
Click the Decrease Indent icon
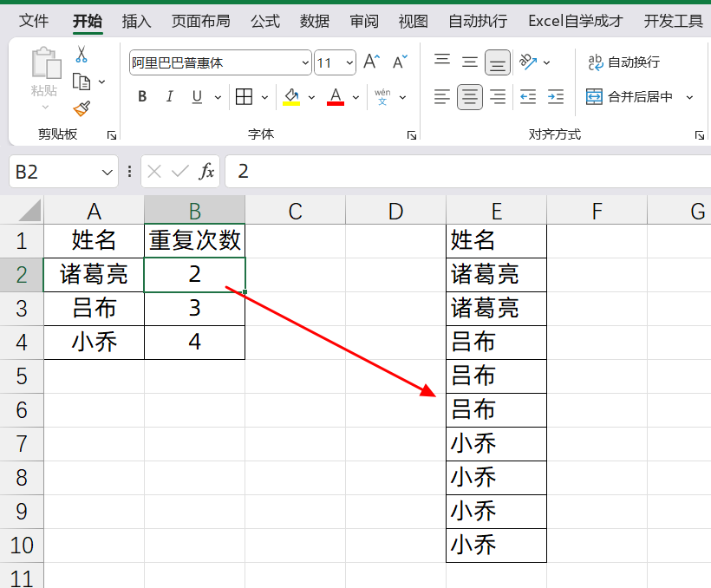coord(527,96)
